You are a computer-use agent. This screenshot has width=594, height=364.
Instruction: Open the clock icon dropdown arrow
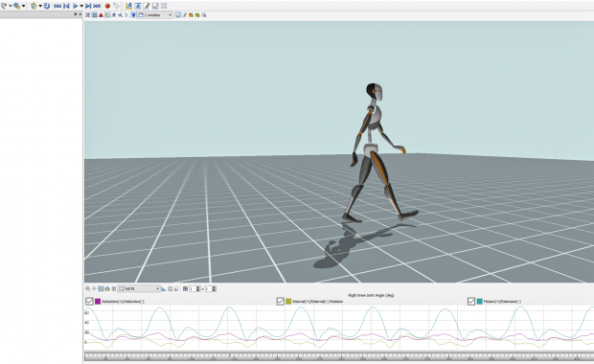tap(40, 6)
